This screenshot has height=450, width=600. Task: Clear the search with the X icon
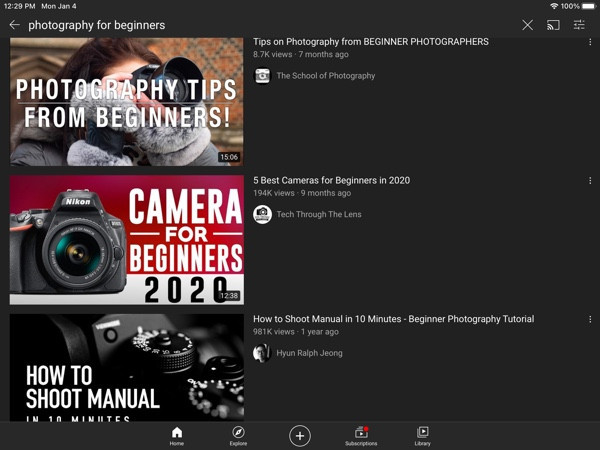coord(527,25)
